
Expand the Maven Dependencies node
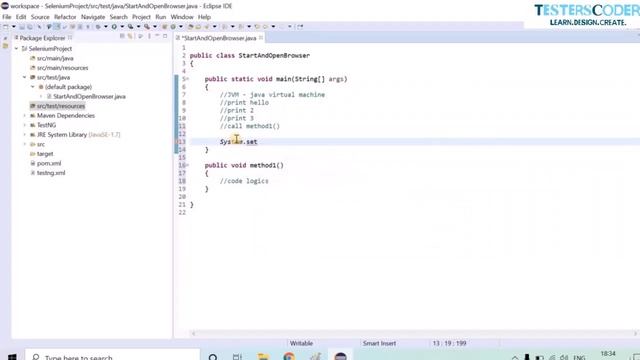pyautogui.click(x=25, y=116)
